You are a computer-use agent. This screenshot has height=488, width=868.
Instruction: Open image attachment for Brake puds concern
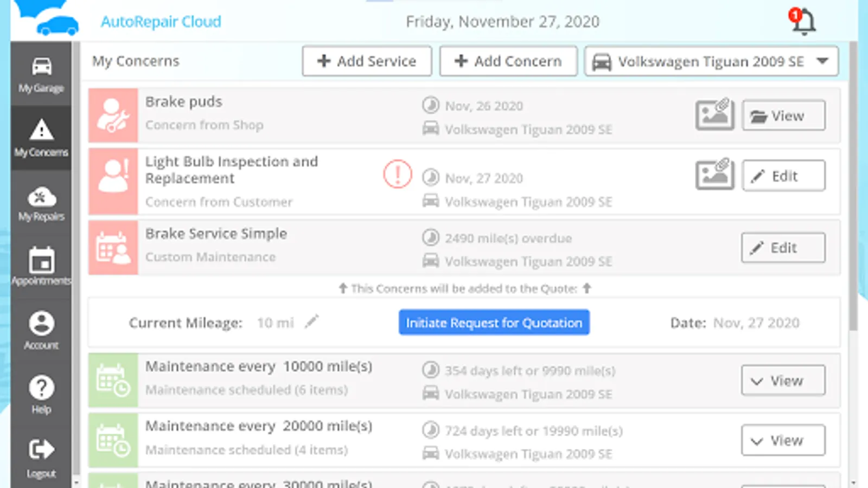coord(714,114)
